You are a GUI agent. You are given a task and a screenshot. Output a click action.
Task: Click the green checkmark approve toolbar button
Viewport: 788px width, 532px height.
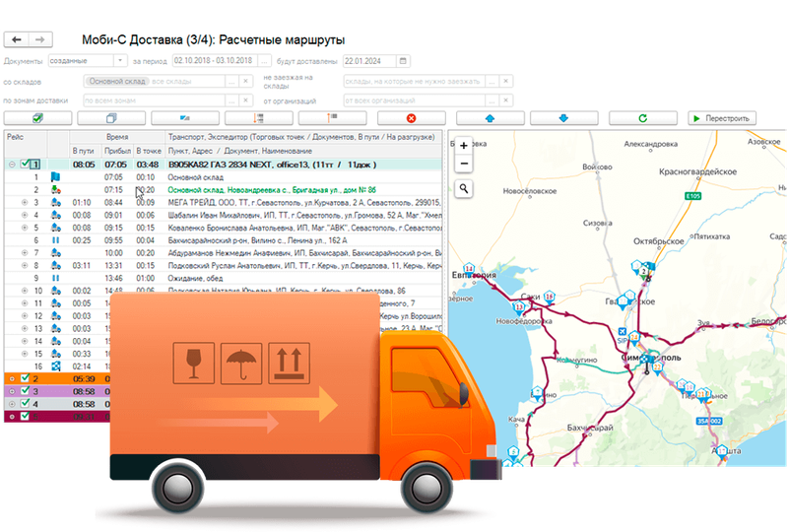point(37,118)
